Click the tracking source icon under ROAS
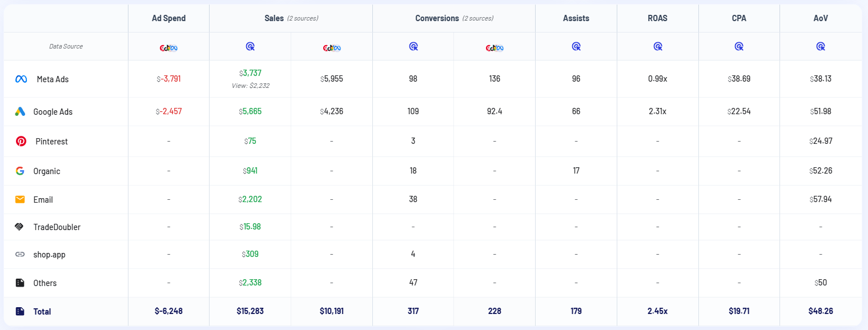This screenshot has height=330, width=868. click(658, 47)
